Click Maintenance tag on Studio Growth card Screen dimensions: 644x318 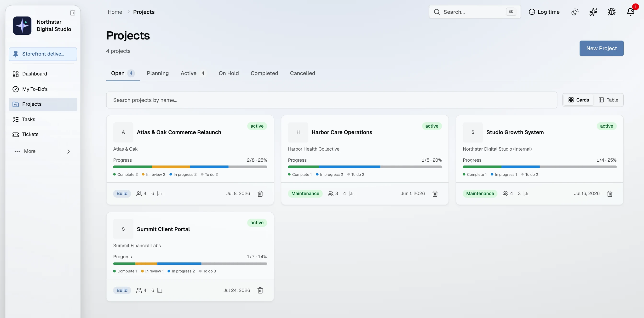coord(480,193)
